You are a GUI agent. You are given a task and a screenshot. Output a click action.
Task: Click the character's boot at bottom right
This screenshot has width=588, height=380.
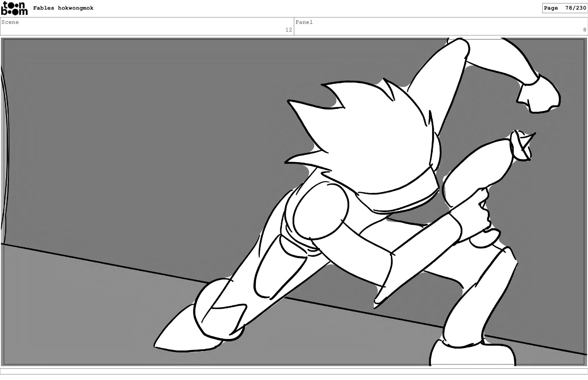(x=472, y=355)
